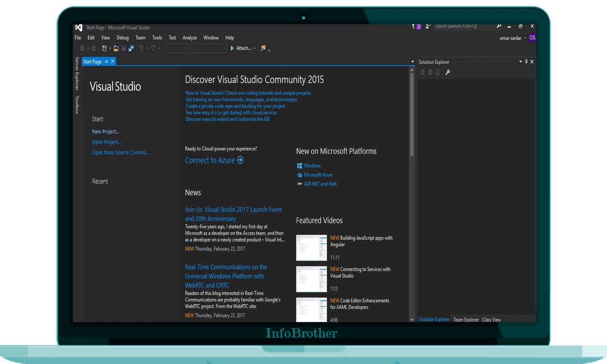Click the feedback icon beside Quick Launch
607x364 pixels.
[428, 26]
